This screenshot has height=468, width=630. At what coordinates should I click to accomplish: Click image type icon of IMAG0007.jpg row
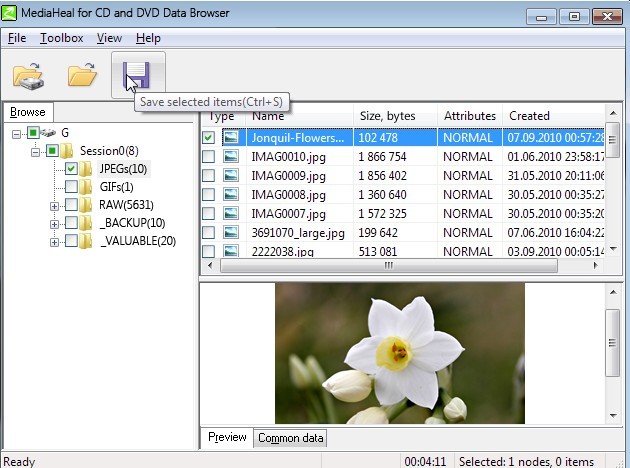coord(231,213)
